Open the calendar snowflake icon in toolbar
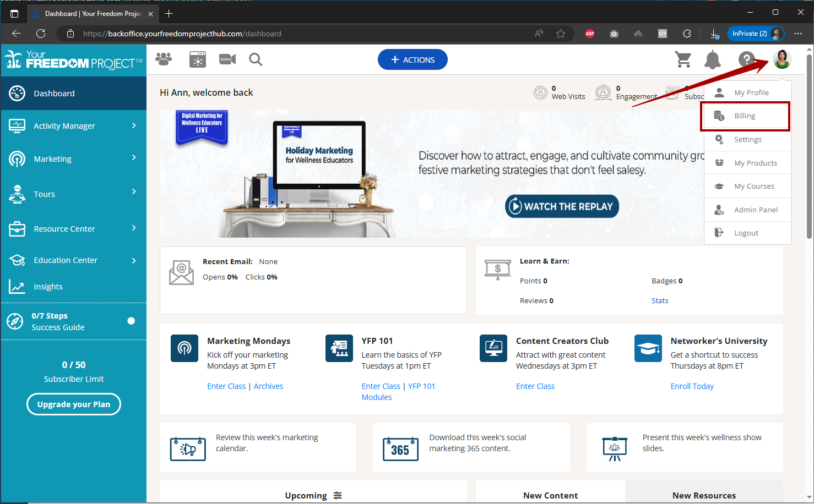Image resolution: width=814 pixels, height=504 pixels. (197, 59)
